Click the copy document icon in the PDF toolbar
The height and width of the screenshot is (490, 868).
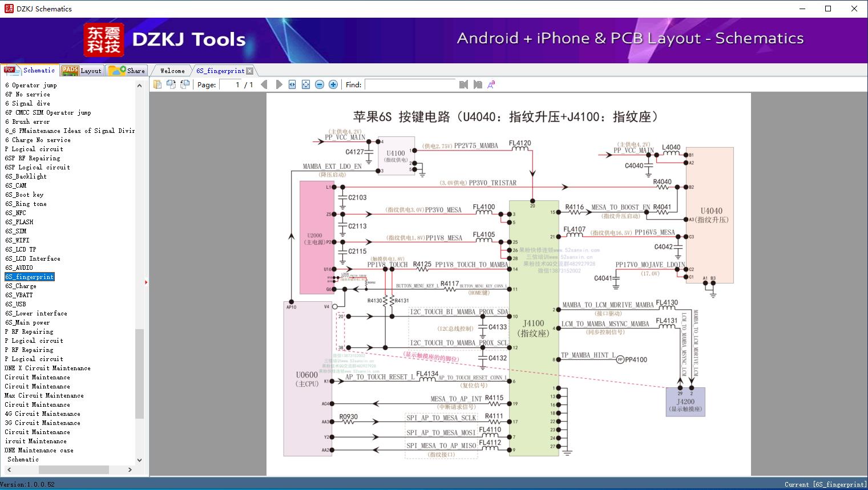click(x=158, y=84)
